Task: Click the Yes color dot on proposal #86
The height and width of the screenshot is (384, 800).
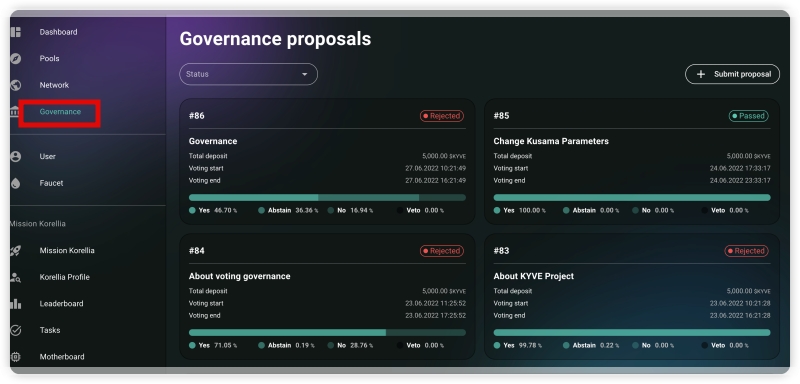Action: [192, 211]
